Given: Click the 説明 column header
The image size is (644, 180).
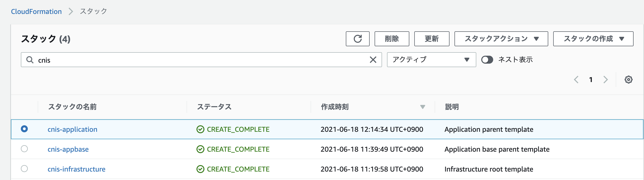Looking at the screenshot, I should [452, 107].
